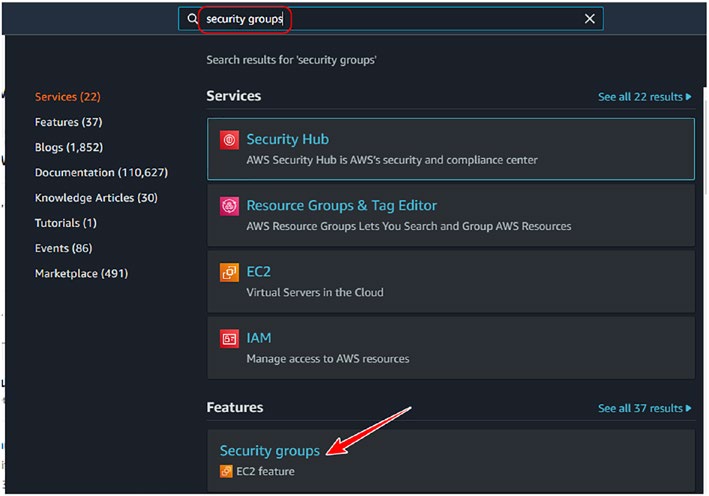Select the Events (86) filter

pos(63,248)
